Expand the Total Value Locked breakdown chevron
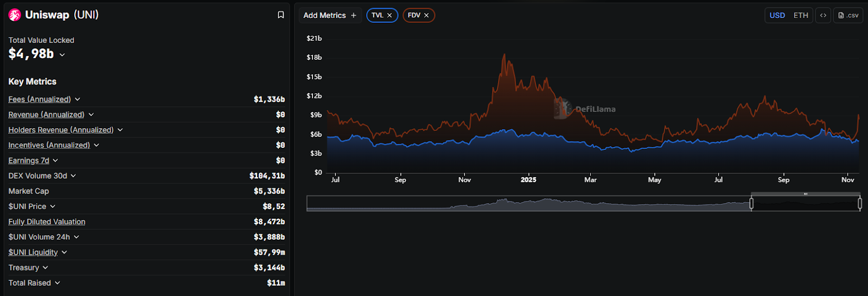The width and height of the screenshot is (868, 296). pos(62,55)
